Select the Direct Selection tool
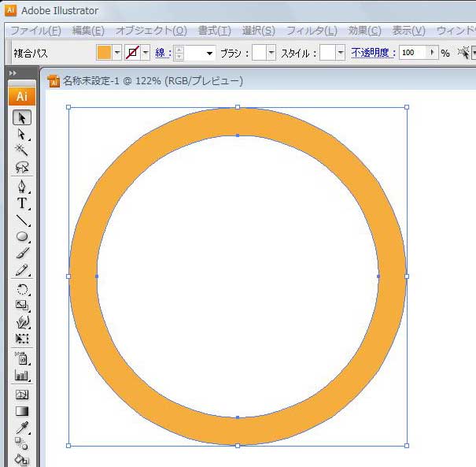This screenshot has width=476, height=467. (x=22, y=135)
